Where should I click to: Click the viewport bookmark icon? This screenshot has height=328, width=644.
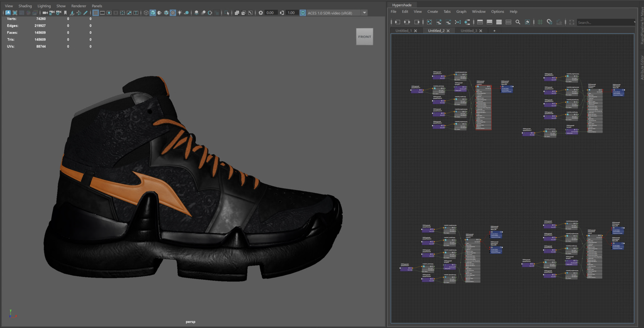coord(65,13)
